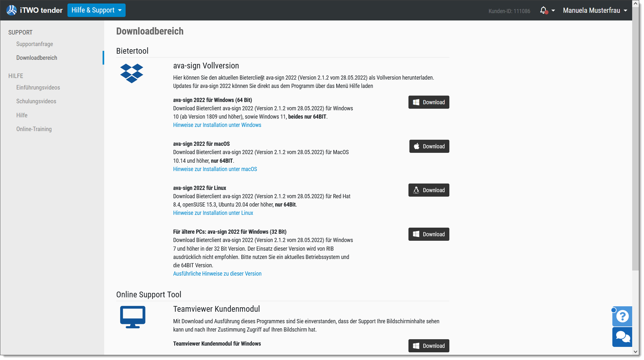Expand the Hilfe & Support dropdown
This screenshot has width=644, height=360.
(96, 10)
